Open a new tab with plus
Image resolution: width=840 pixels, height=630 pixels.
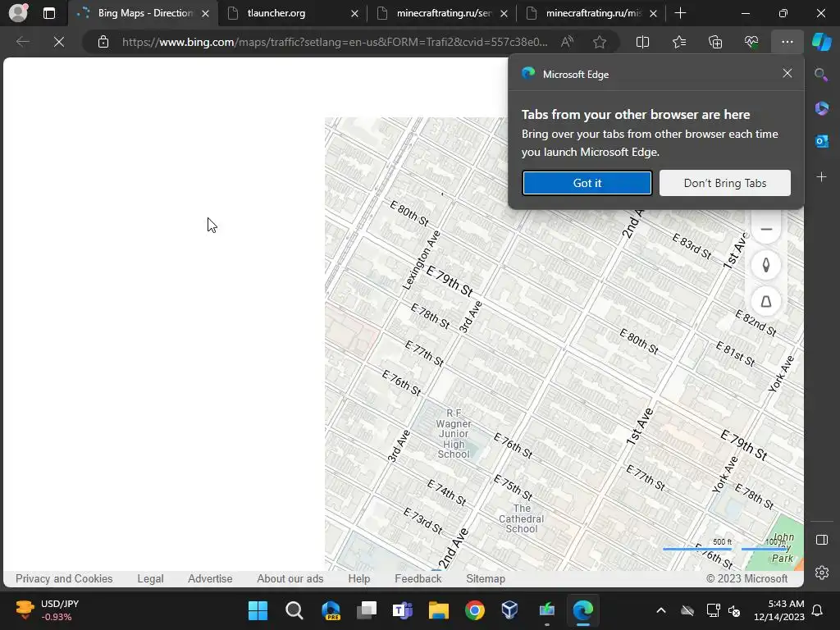(x=680, y=13)
